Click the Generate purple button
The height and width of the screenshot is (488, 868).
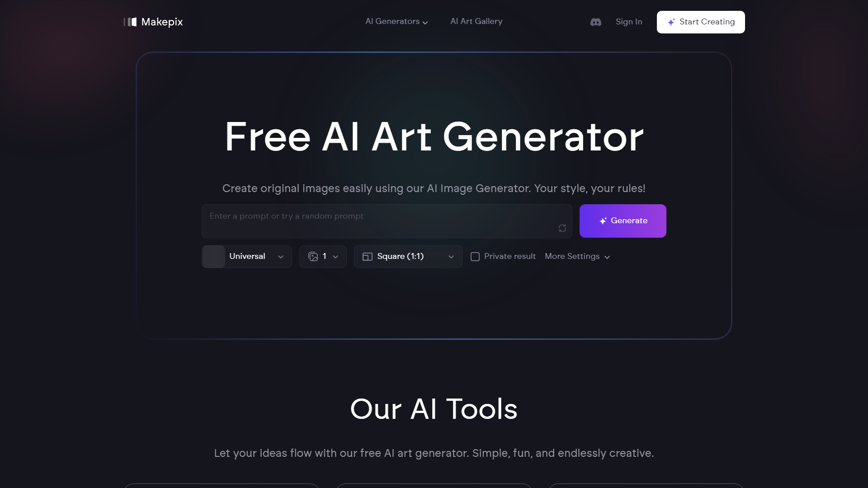[623, 221]
